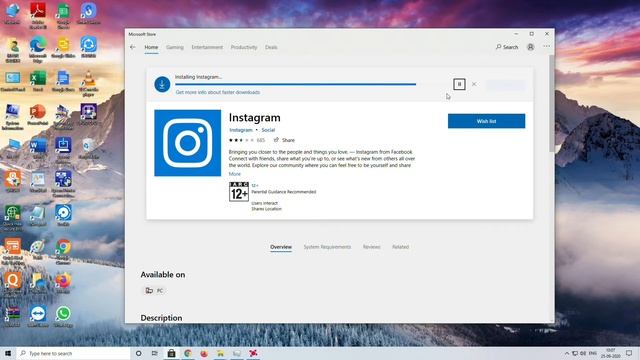Open Chrome from the taskbar
Image resolution: width=640 pixels, height=360 pixels.
point(188,353)
